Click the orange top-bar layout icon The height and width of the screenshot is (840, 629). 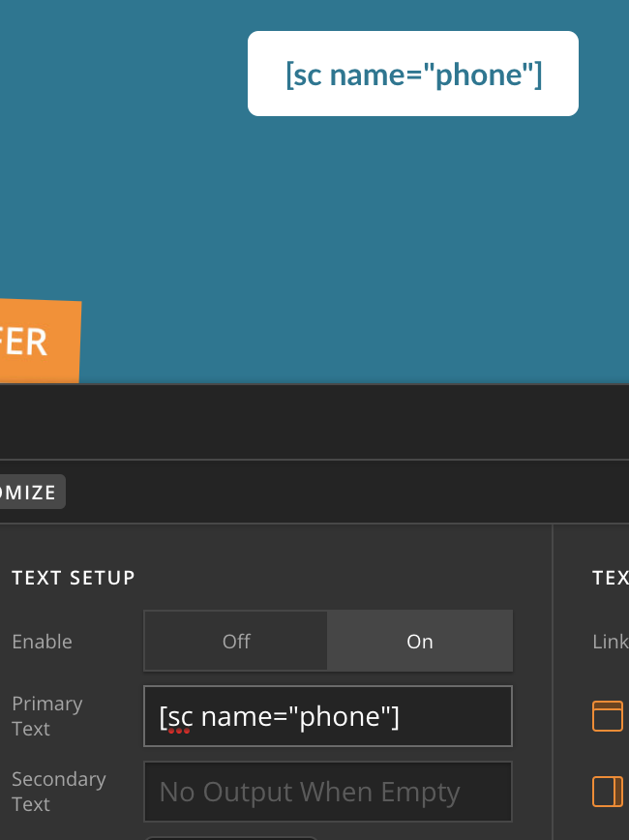[607, 716]
